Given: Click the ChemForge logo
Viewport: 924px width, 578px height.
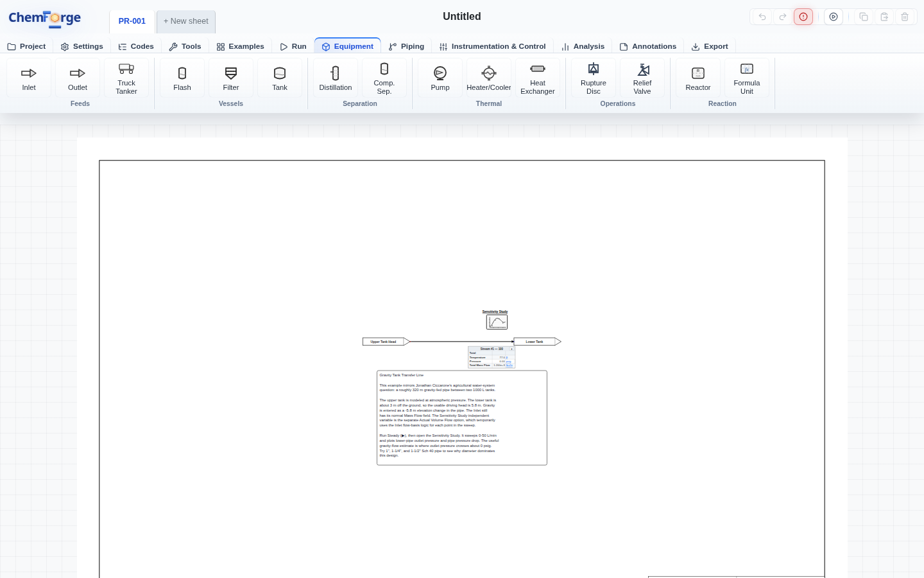Looking at the screenshot, I should 45,18.
